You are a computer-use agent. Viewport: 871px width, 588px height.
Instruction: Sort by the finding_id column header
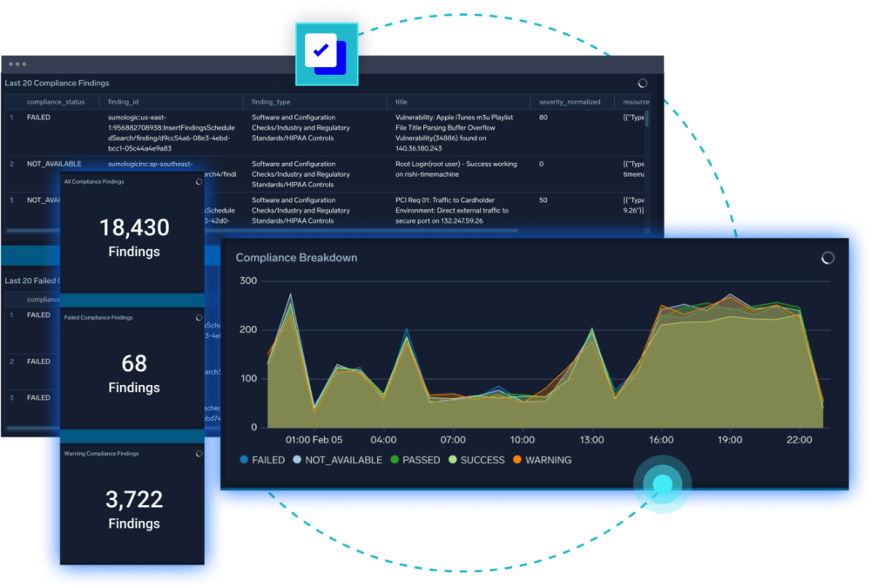click(x=124, y=102)
